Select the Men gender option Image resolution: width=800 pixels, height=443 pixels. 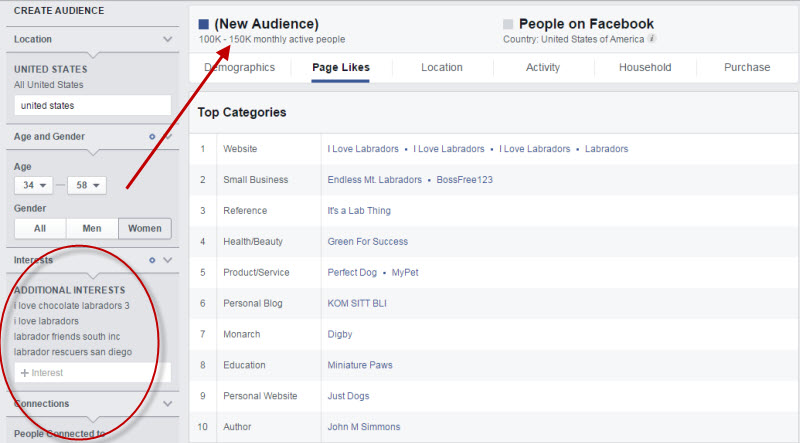pyautogui.click(x=92, y=229)
